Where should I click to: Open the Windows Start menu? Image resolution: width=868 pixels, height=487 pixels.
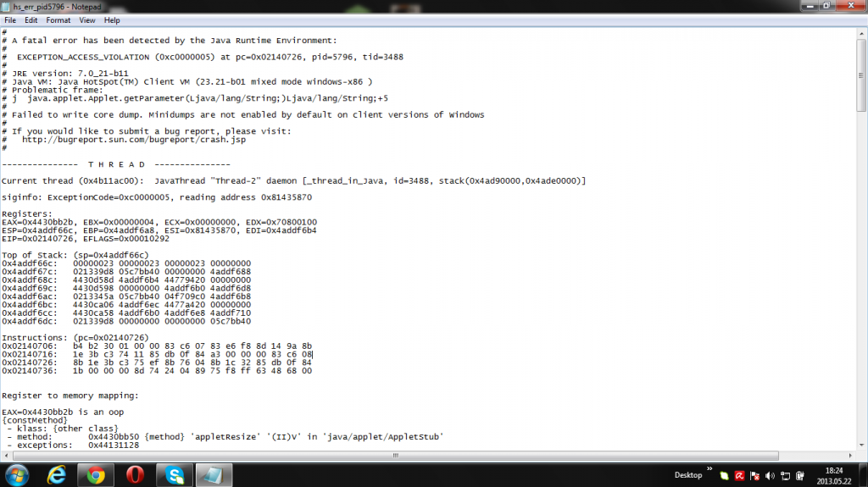(17, 475)
